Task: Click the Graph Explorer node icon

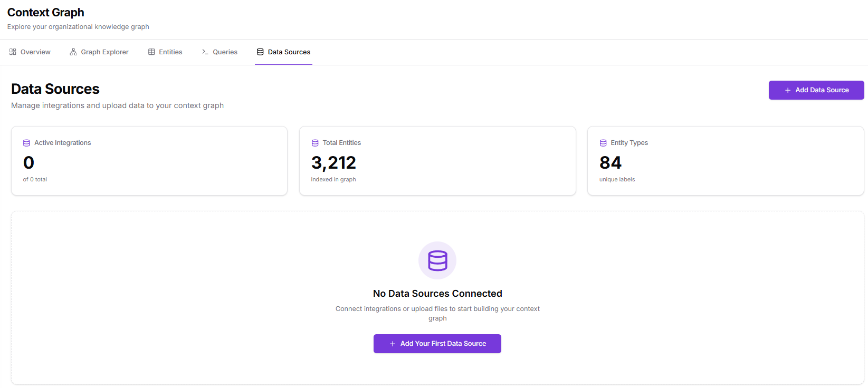Action: point(73,52)
